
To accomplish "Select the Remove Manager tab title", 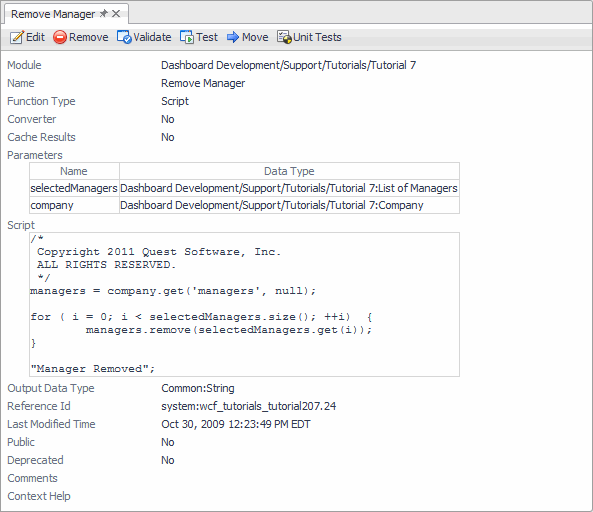I will (53, 14).
